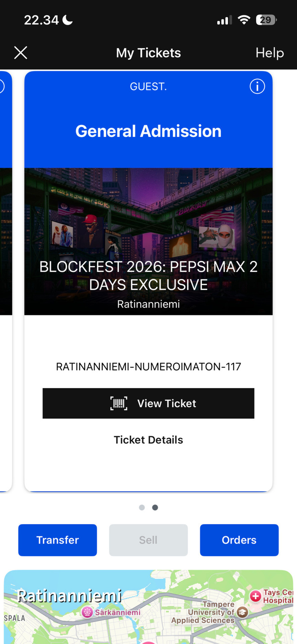
Task: Open the Orders button
Action: pos(239,540)
